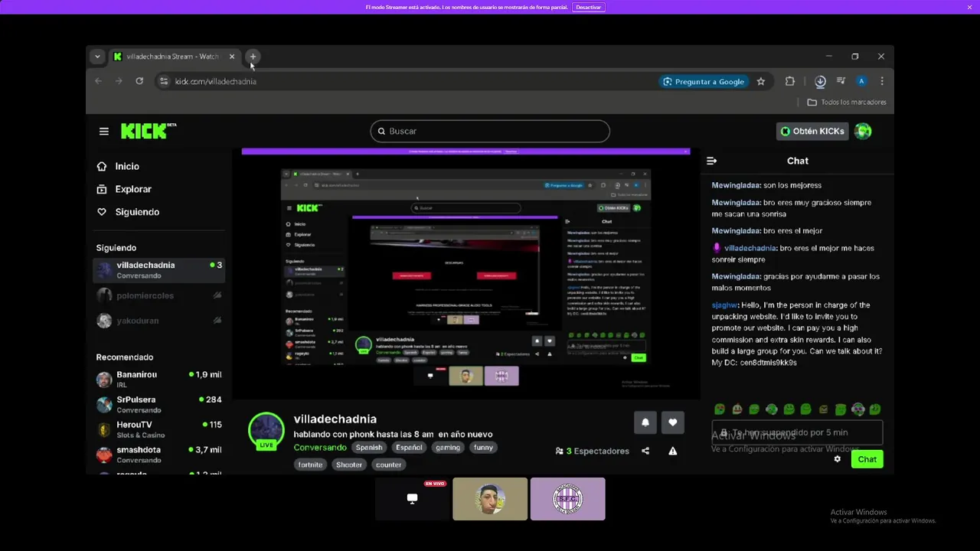The height and width of the screenshot is (551, 980).
Task: Select villadechadnia in the Siguiendo list
Action: coord(158,269)
